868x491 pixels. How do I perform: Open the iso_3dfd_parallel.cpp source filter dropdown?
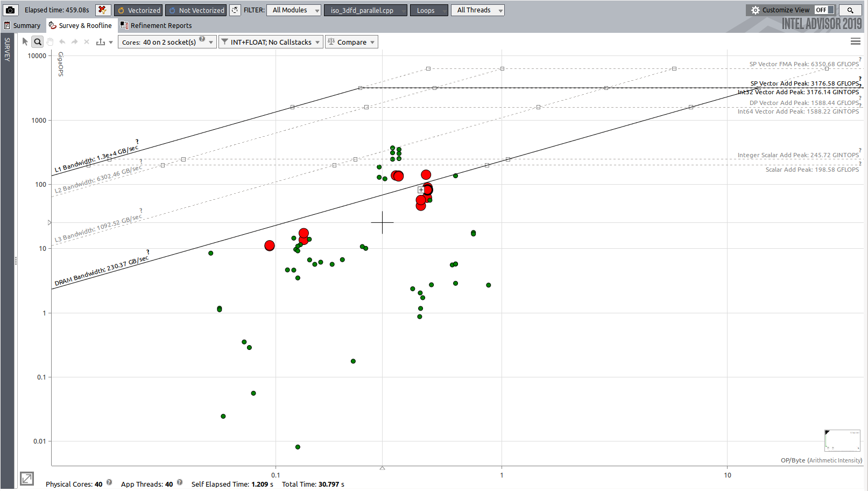point(365,10)
